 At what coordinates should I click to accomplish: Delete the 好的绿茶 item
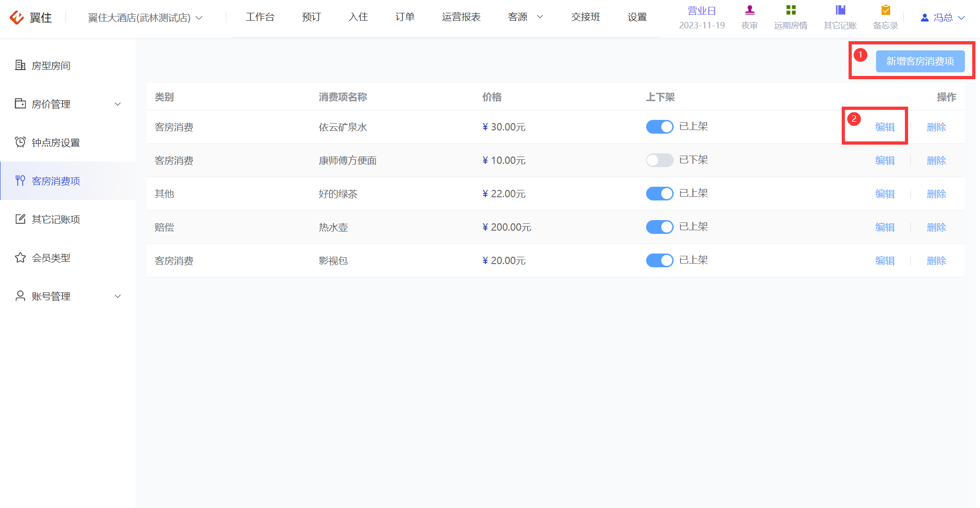click(936, 194)
